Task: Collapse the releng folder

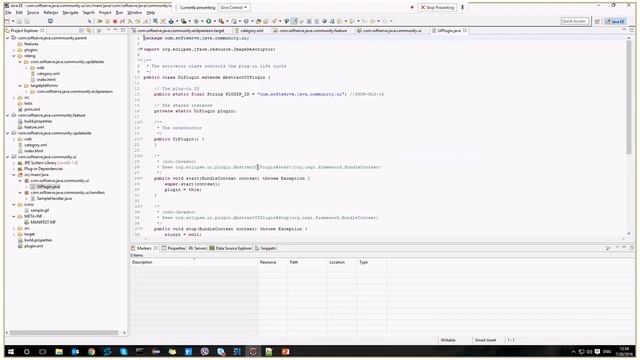Action: (x=14, y=56)
